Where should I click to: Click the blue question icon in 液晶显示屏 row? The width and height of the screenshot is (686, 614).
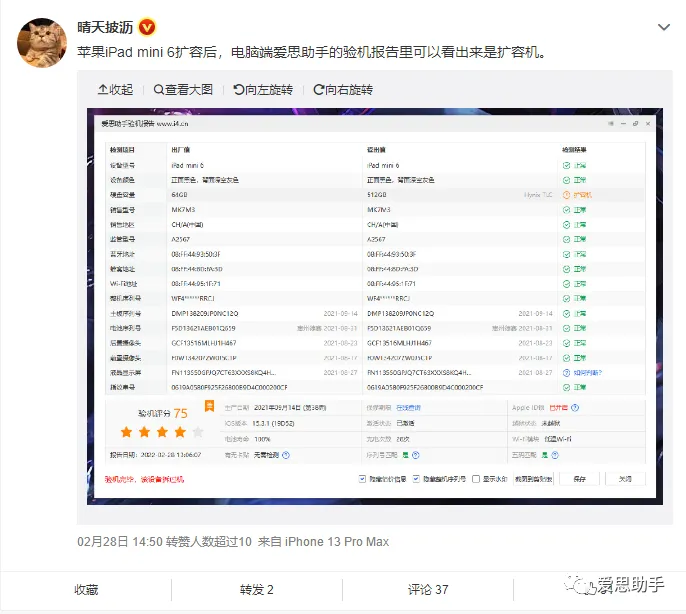point(566,373)
